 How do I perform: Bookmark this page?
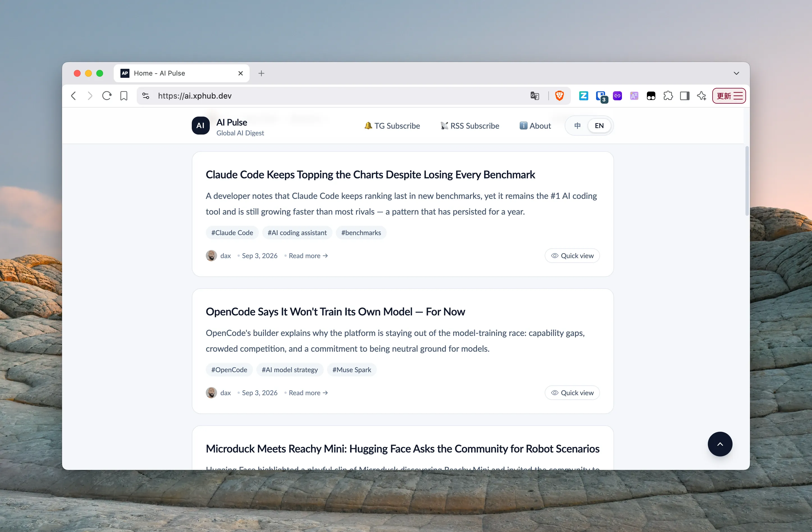pyautogui.click(x=124, y=96)
